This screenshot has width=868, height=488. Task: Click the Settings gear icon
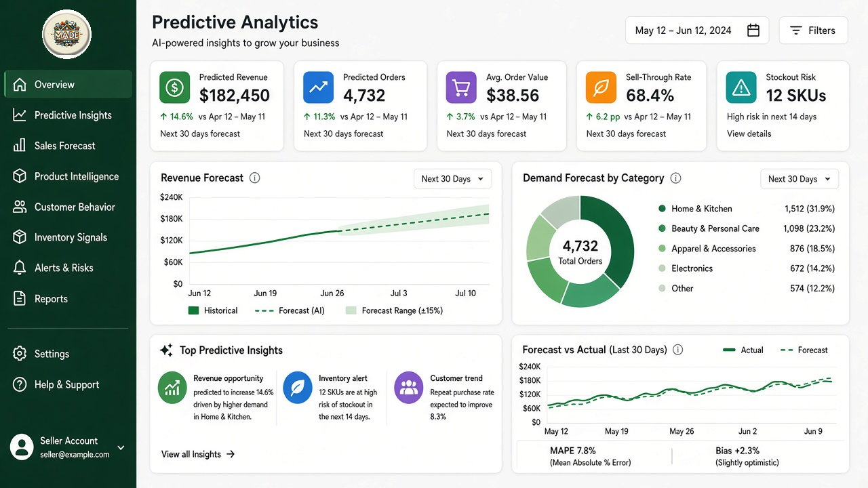pyautogui.click(x=20, y=354)
